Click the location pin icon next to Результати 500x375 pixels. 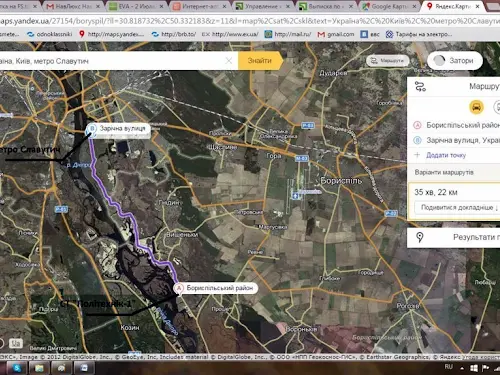(x=420, y=237)
